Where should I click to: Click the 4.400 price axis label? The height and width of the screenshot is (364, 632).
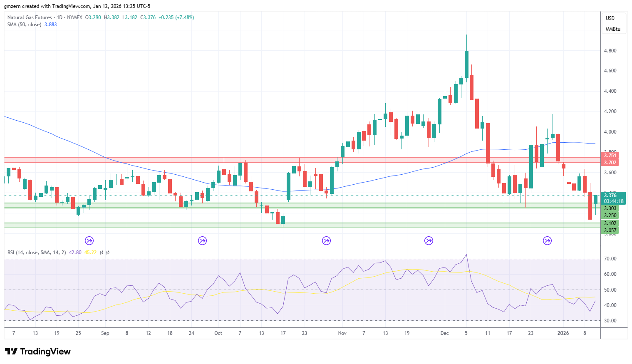[x=610, y=91]
